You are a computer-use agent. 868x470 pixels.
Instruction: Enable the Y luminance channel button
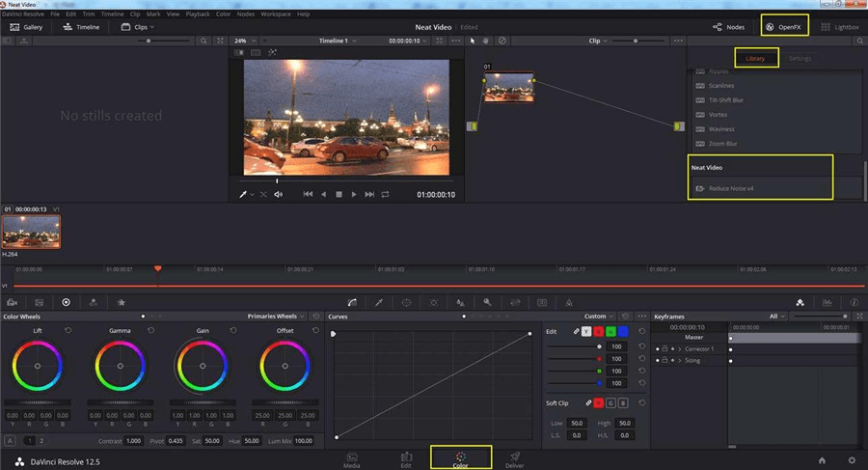(586, 331)
